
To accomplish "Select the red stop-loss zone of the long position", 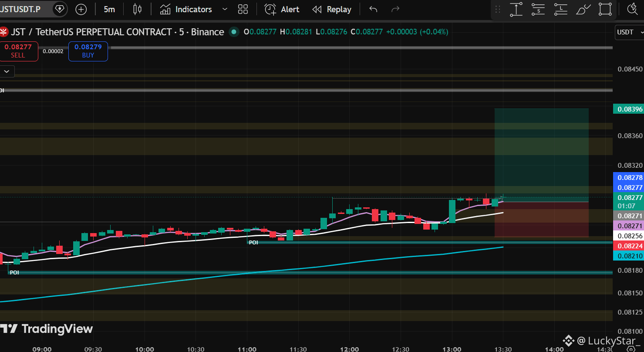I will (x=541, y=220).
